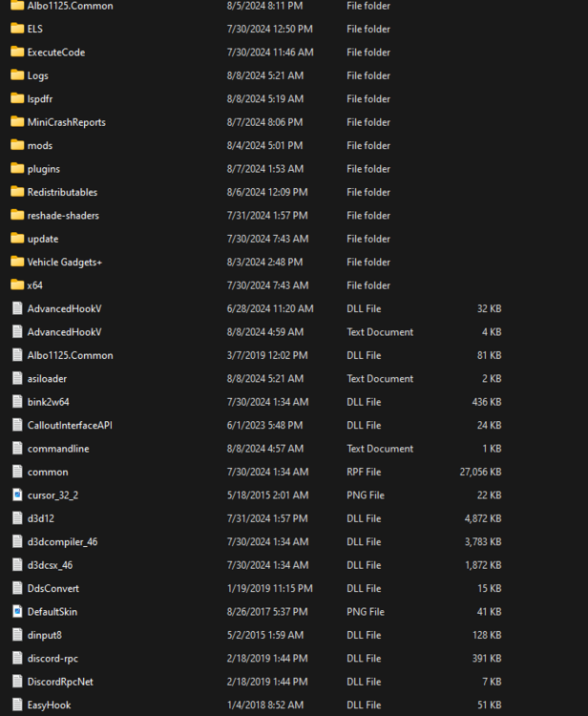This screenshot has width=588, height=716.
Task: Select the dinput8 file icon
Action: pyautogui.click(x=17, y=635)
